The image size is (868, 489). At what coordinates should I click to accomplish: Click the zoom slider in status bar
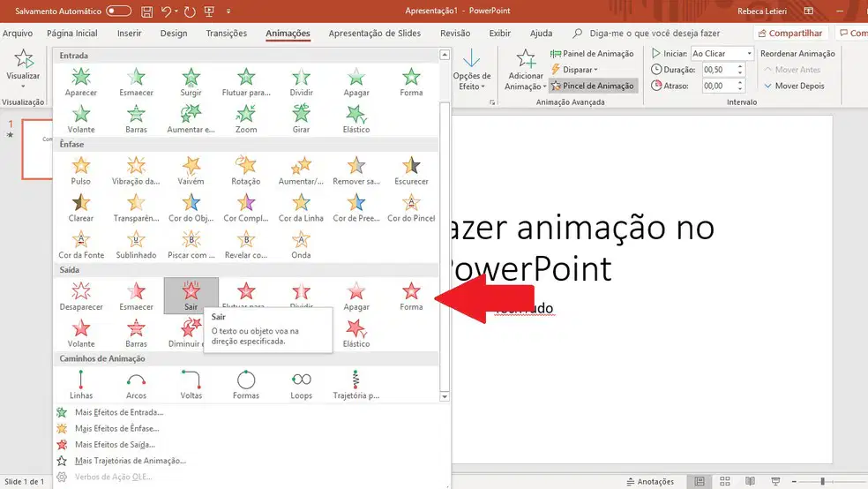(822, 481)
